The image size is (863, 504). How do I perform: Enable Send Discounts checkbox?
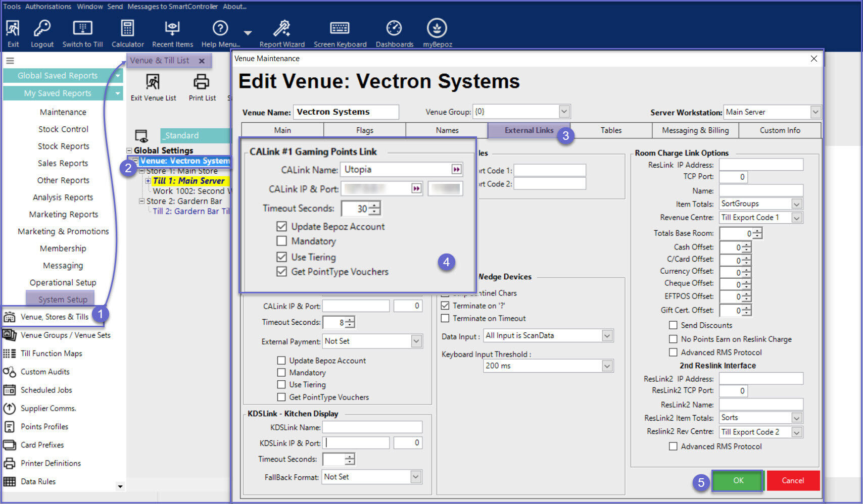click(x=673, y=325)
